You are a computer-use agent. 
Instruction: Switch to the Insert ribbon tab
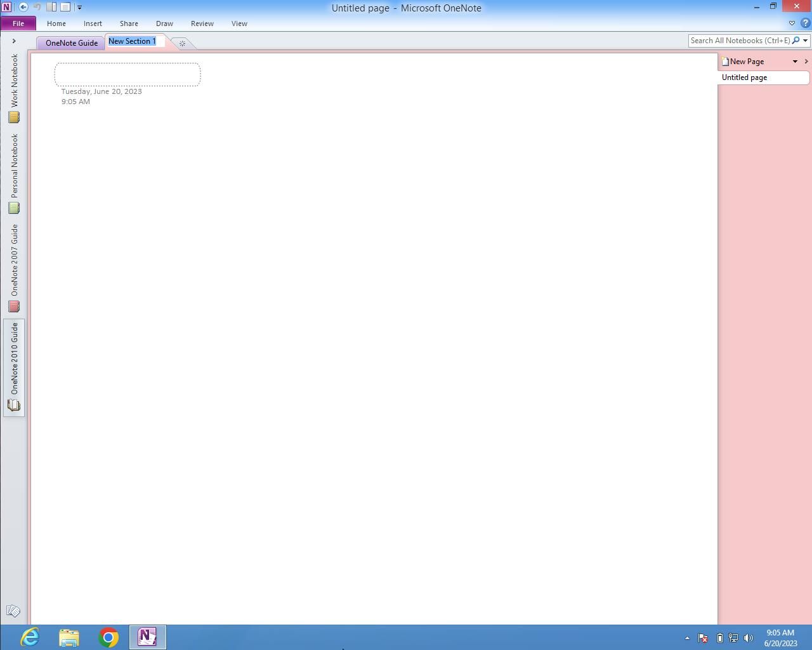pyautogui.click(x=93, y=23)
